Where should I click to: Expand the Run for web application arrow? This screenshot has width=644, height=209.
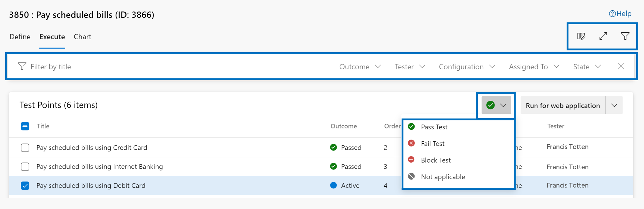tap(614, 105)
